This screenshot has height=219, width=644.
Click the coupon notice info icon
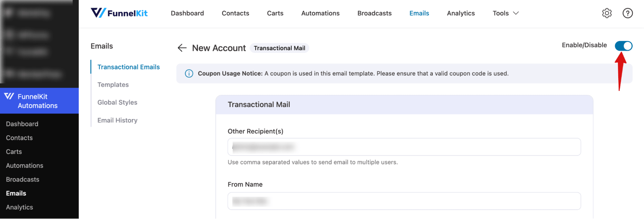click(x=189, y=74)
